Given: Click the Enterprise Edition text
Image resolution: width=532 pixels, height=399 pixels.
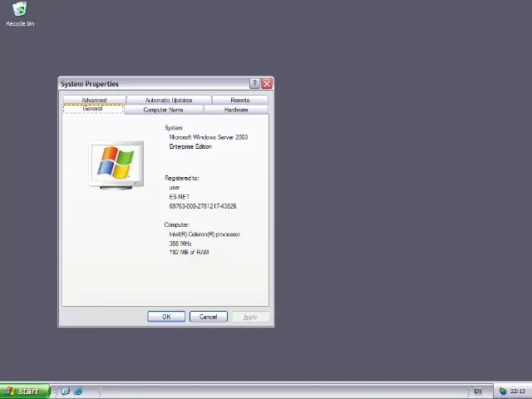Looking at the screenshot, I should coord(190,146).
